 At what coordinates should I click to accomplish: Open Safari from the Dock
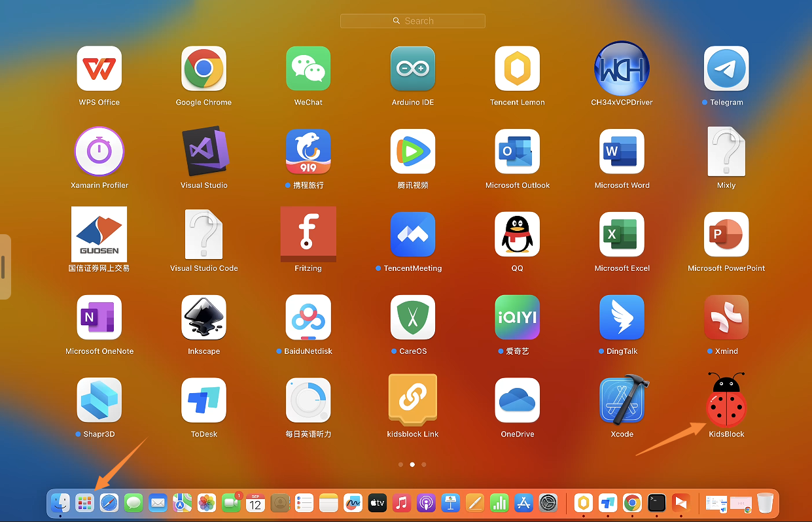(x=109, y=502)
